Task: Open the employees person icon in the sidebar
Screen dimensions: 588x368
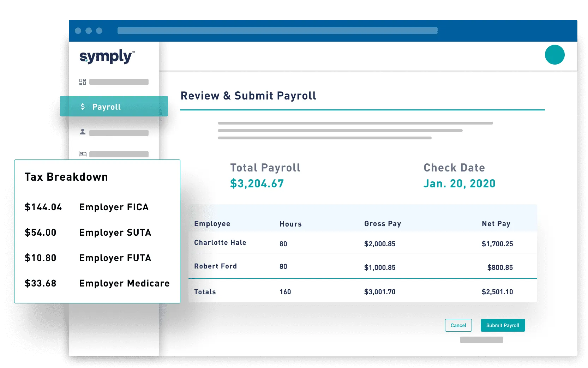Action: tap(83, 132)
